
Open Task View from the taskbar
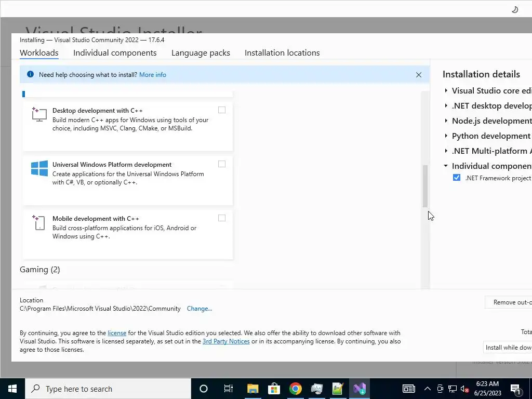229,389
